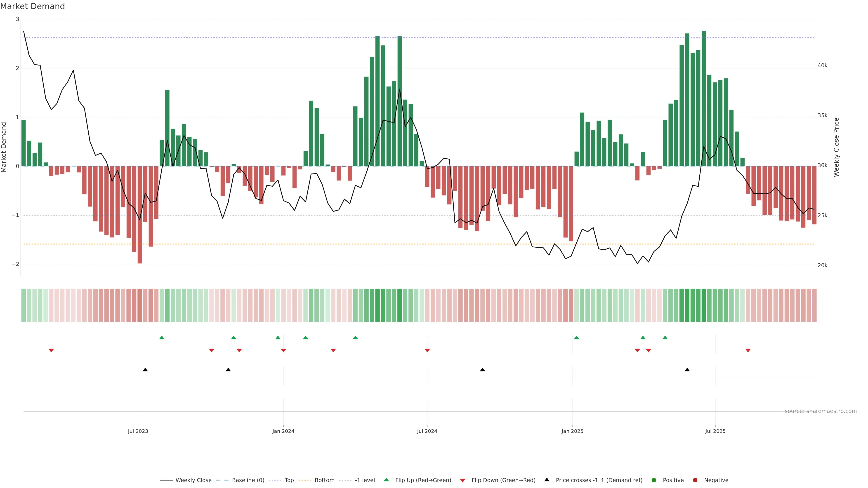Click the red Flip Down legend triangle
Screen dimensions: 868x488
tap(463, 480)
